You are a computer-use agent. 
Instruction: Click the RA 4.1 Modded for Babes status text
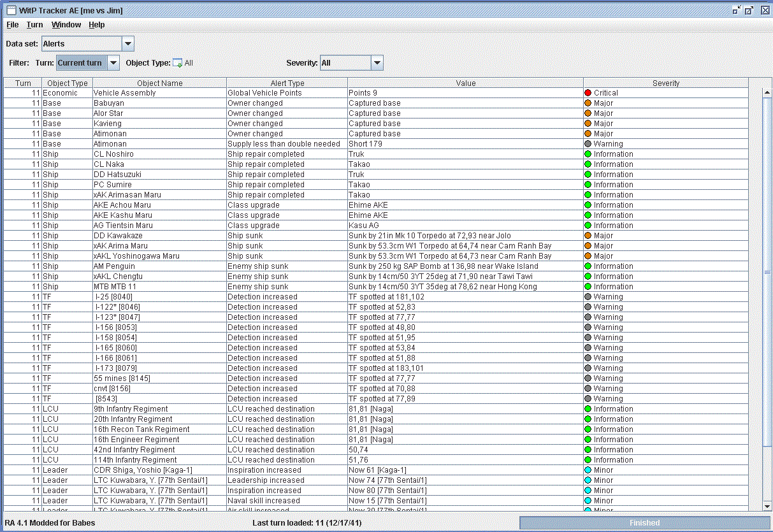tap(50, 523)
